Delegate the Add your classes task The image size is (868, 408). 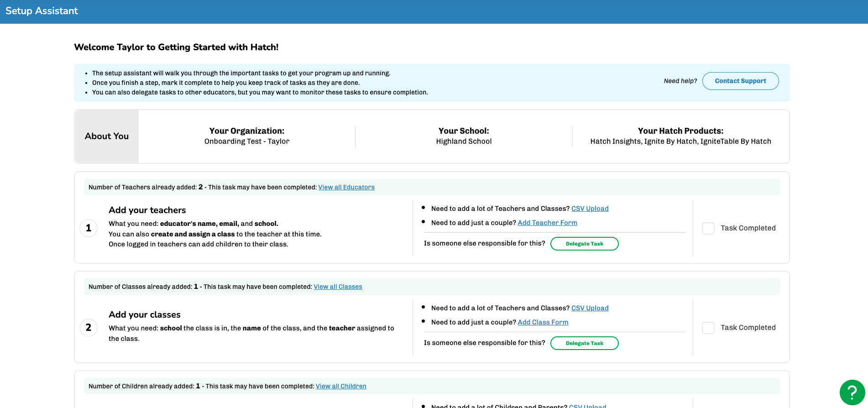(x=584, y=343)
